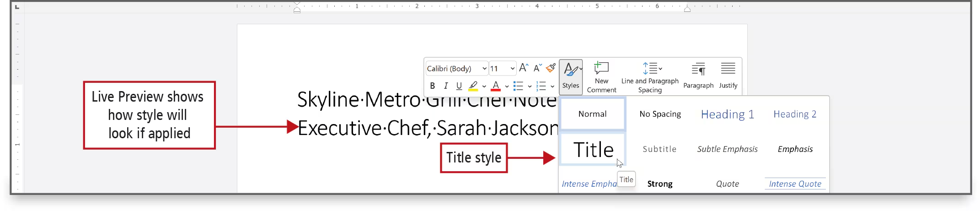Screen dimensions: 980x211
Task: Click the numbered list icon
Action: point(541,86)
